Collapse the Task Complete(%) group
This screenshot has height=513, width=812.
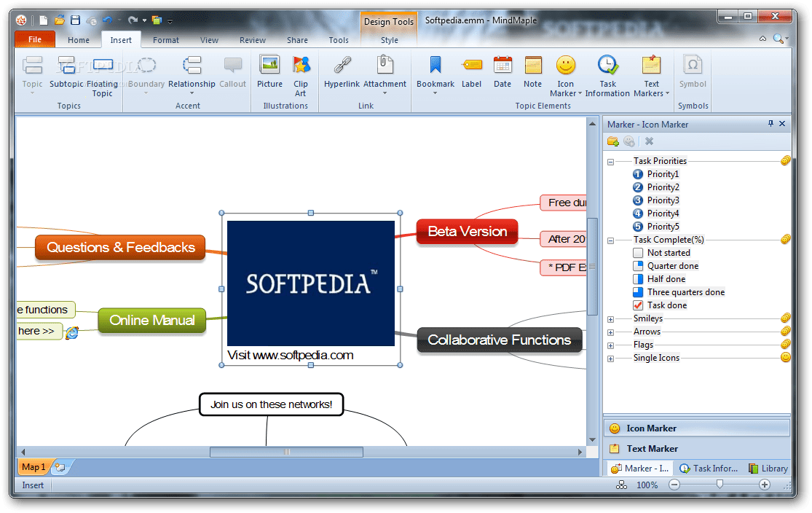(610, 240)
